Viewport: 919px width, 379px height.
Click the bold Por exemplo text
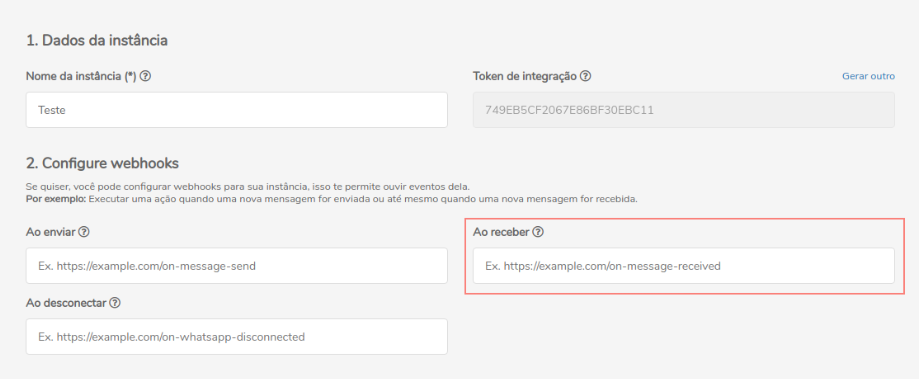pyautogui.click(x=56, y=199)
